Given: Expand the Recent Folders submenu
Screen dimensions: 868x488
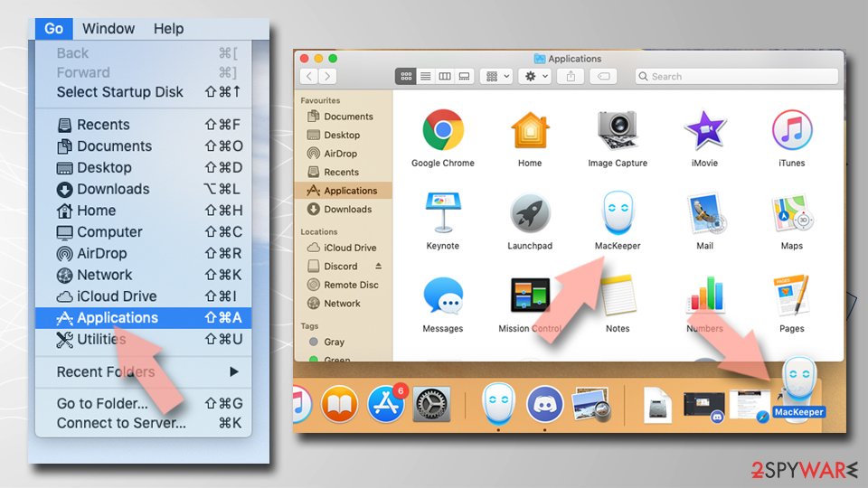Looking at the screenshot, I should click(x=143, y=371).
